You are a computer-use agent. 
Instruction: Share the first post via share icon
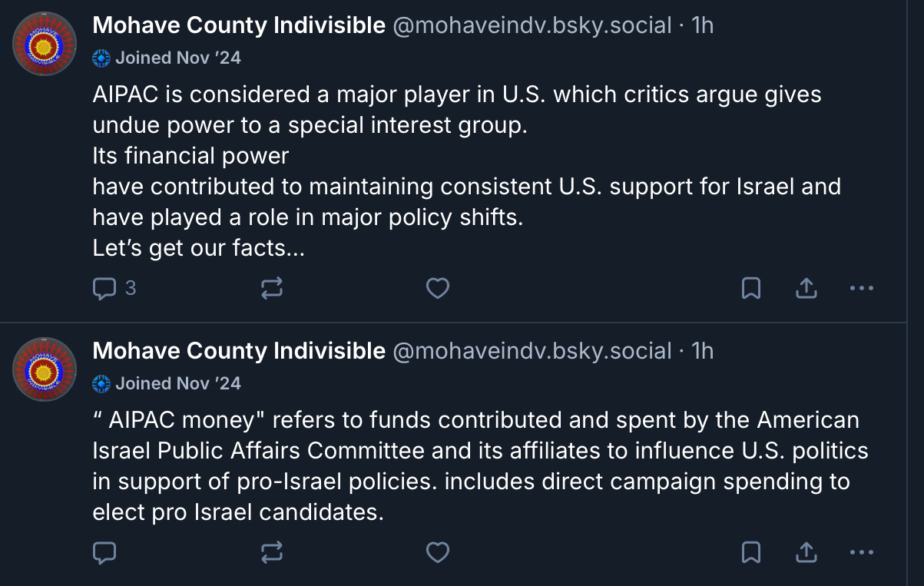point(806,288)
